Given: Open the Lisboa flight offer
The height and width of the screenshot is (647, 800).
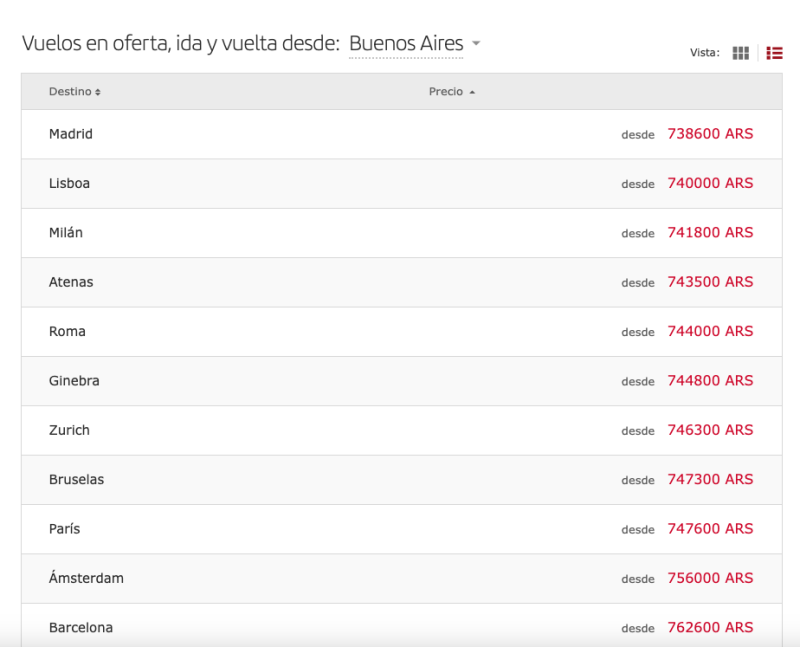Looking at the screenshot, I should click(x=69, y=183).
